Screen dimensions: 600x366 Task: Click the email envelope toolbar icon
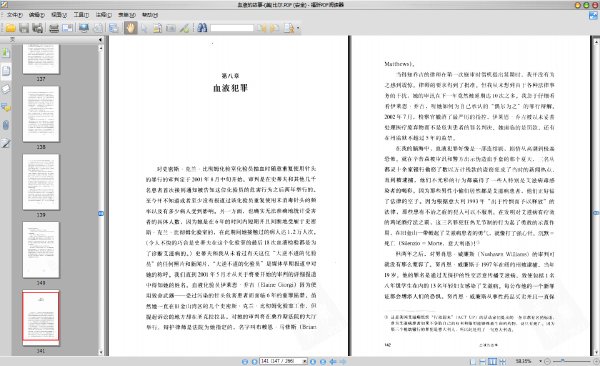click(68, 28)
